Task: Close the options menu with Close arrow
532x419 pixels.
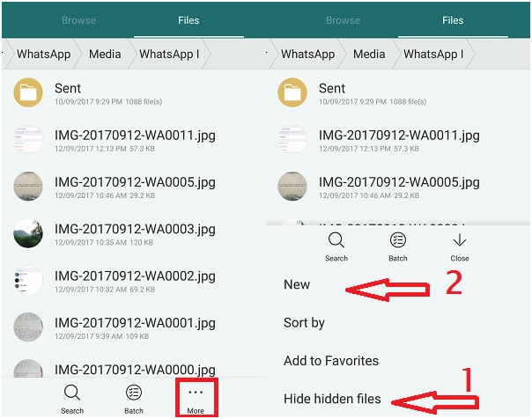Action: [x=460, y=240]
